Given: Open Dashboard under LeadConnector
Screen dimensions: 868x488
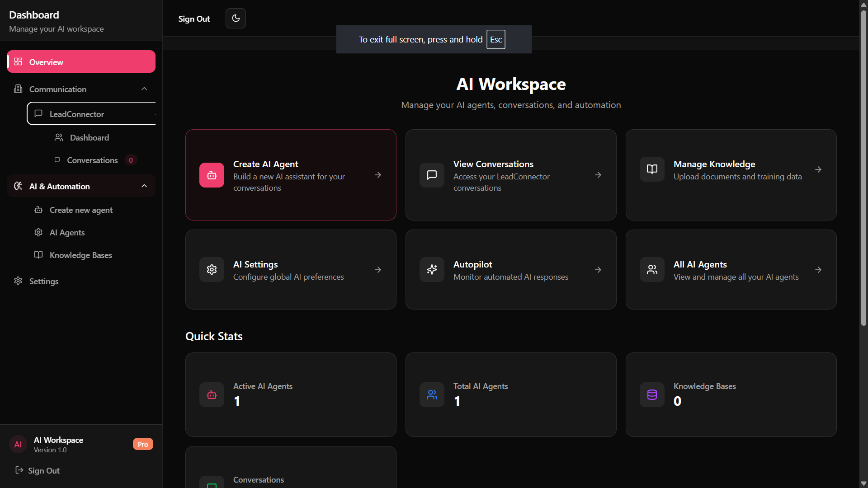Looking at the screenshot, I should pyautogui.click(x=90, y=137).
